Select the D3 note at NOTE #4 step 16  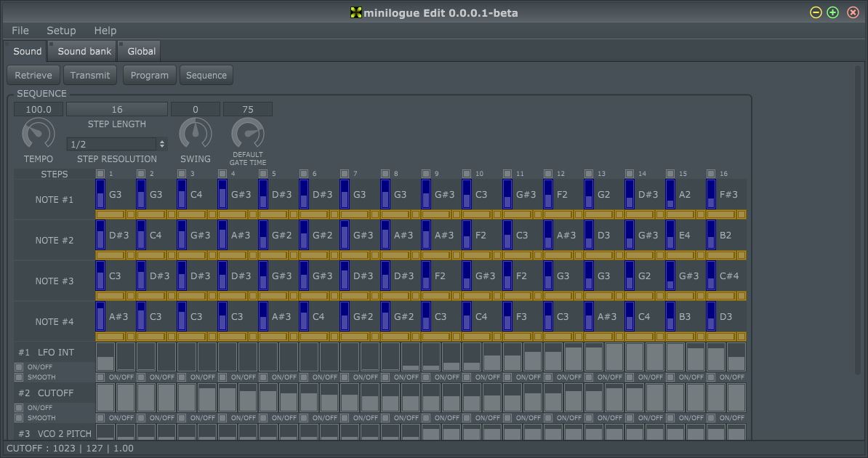(x=726, y=317)
